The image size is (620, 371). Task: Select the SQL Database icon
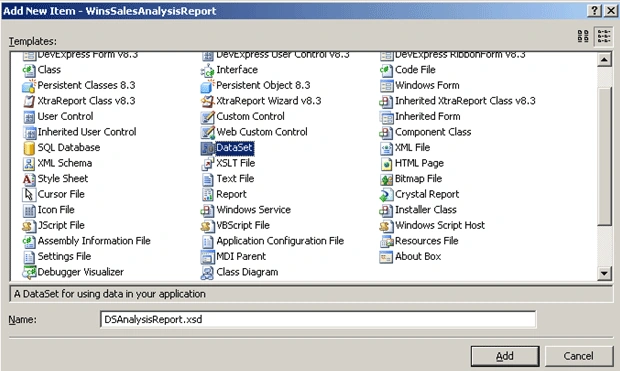point(29,148)
